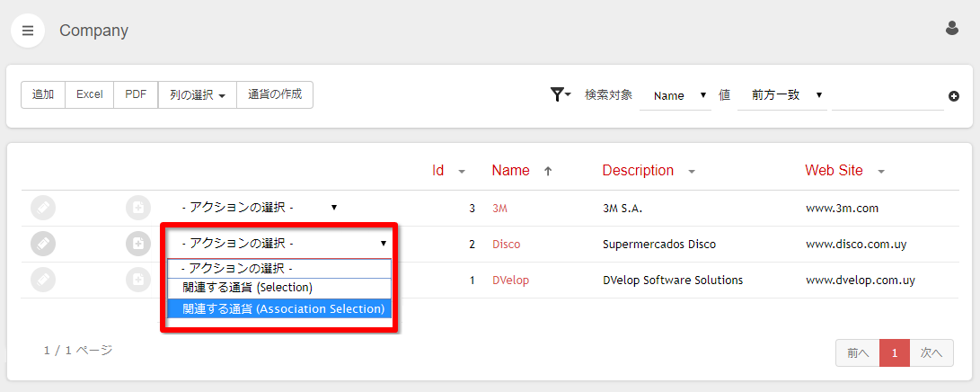Viewport: 980px width, 392px height.
Task: Open the user profile icon
Action: click(952, 28)
